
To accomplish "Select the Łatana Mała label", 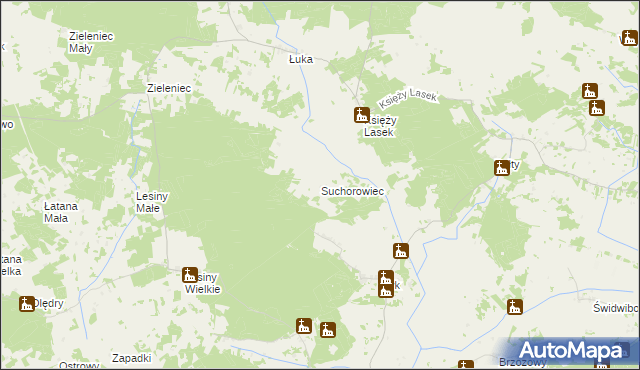I will click(x=60, y=212).
